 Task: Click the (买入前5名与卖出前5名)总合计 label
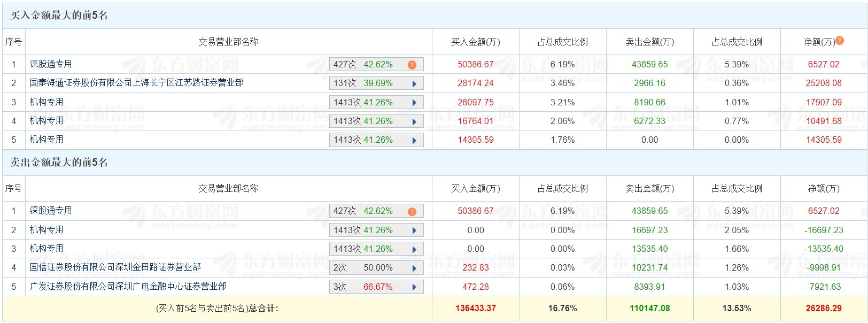click(217, 308)
